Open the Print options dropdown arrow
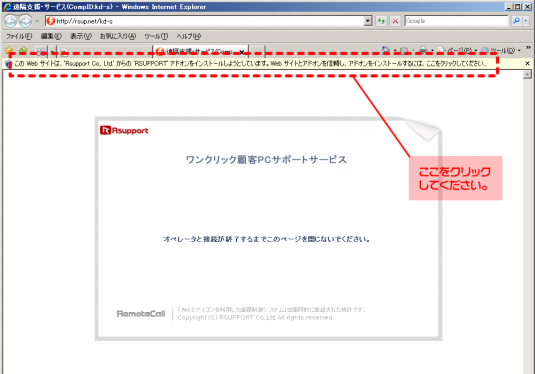 click(x=432, y=51)
